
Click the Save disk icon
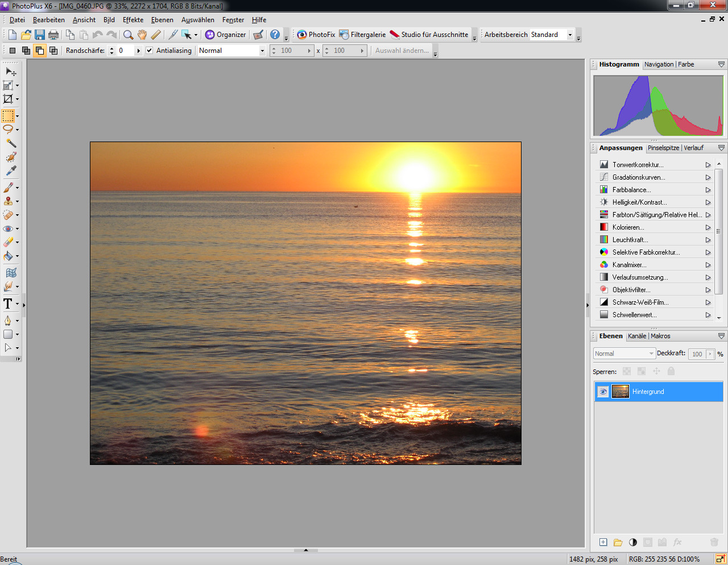39,35
